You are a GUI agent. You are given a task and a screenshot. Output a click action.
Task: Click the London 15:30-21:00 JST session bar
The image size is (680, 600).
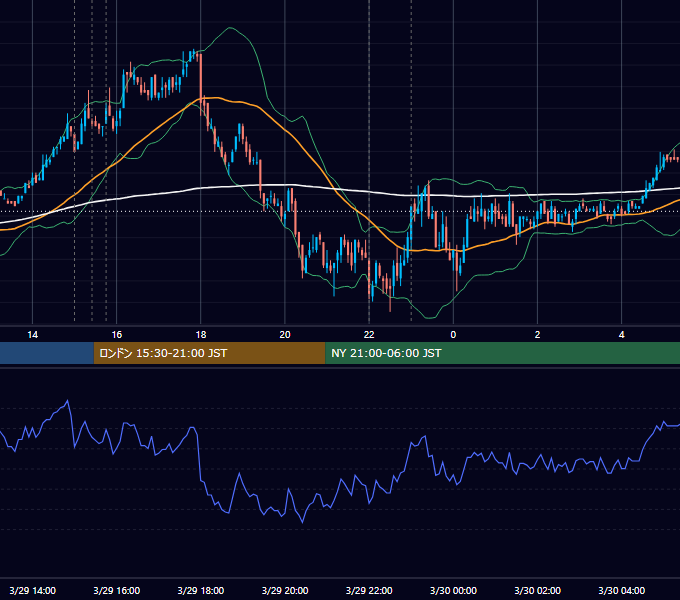coord(209,353)
